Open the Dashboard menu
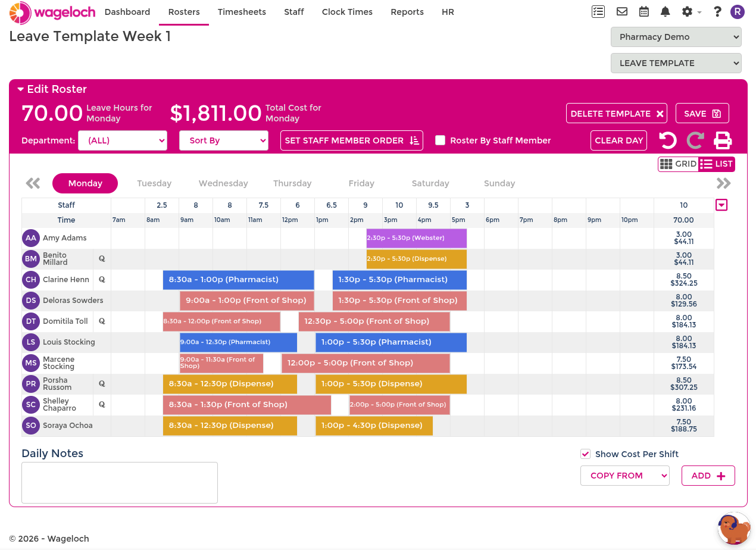Image resolution: width=756 pixels, height=550 pixels. [127, 12]
